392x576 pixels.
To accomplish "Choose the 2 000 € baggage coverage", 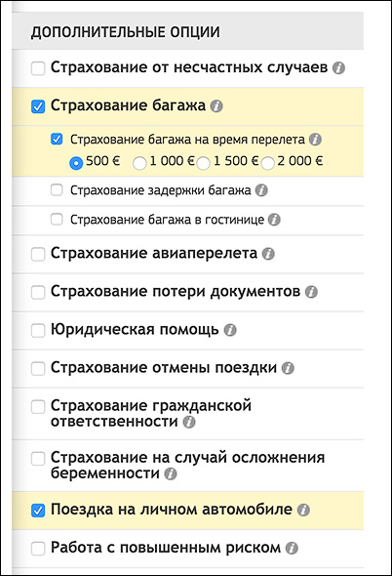I will click(267, 163).
